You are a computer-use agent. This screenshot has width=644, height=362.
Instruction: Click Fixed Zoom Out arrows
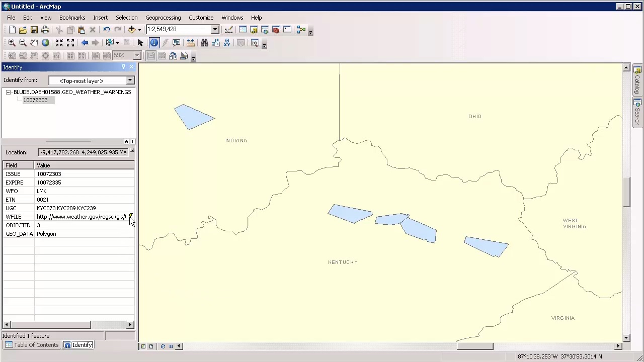70,43
